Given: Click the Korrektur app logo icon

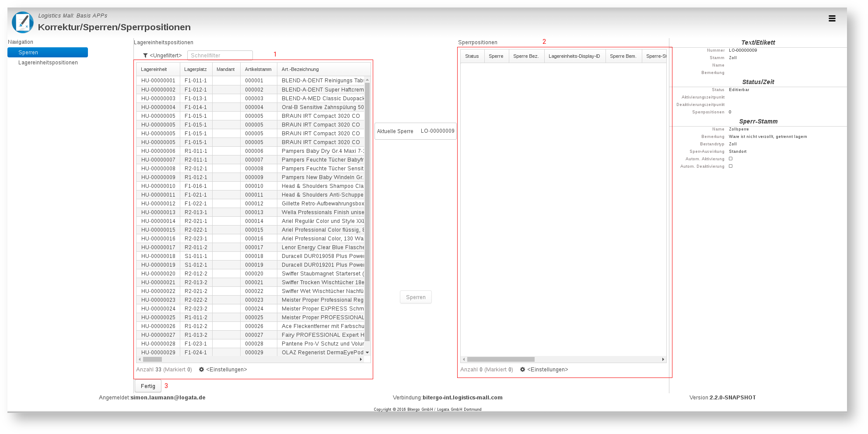Looking at the screenshot, I should (22, 22).
